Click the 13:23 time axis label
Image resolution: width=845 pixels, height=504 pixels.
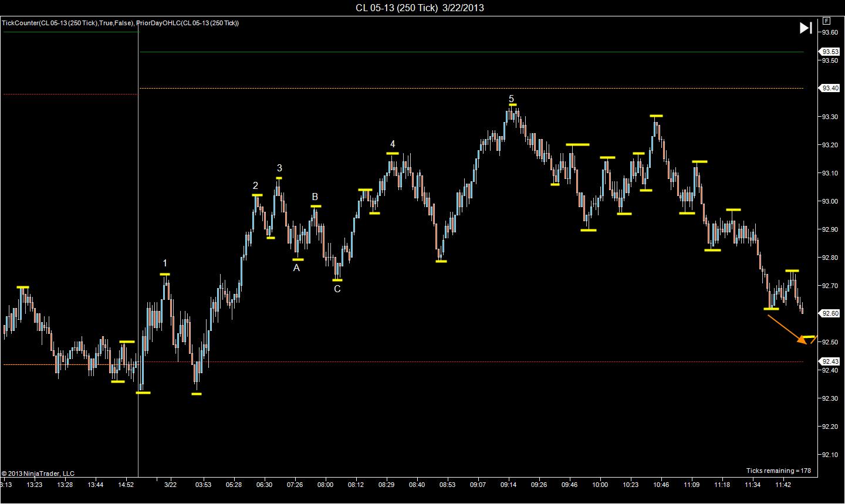click(x=35, y=485)
